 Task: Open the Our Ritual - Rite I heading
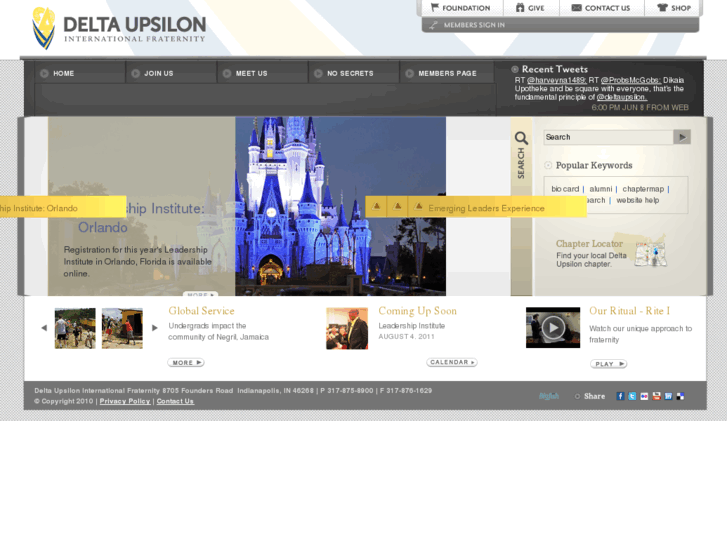click(x=630, y=311)
